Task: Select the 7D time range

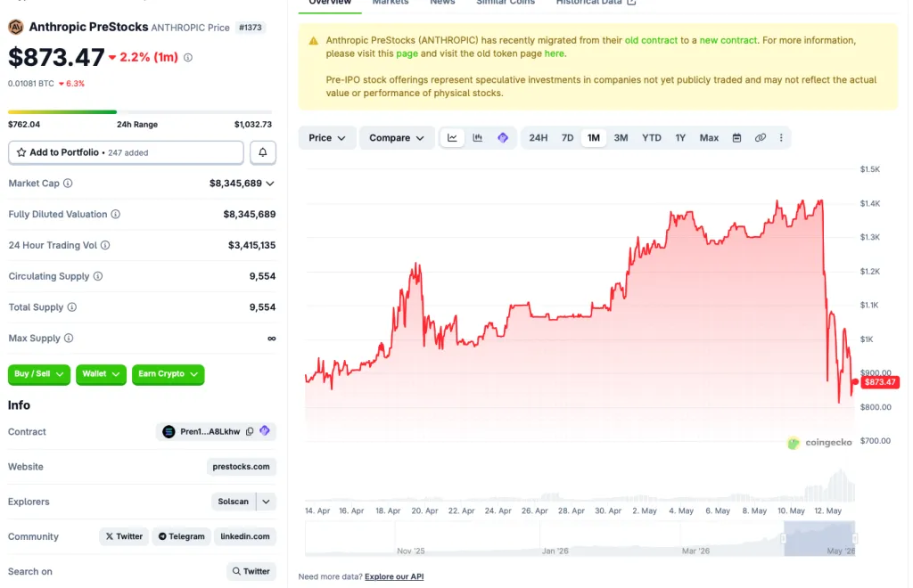Action: (567, 138)
